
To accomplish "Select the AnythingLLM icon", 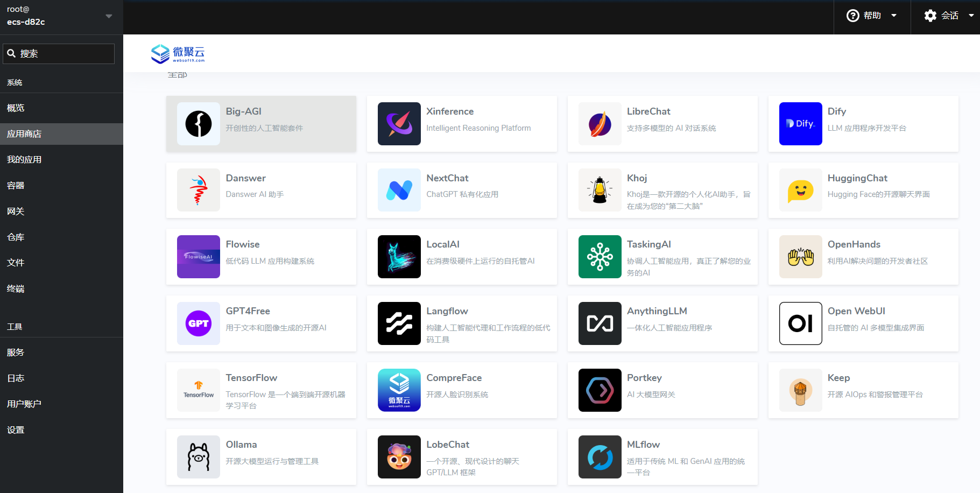I will click(600, 323).
